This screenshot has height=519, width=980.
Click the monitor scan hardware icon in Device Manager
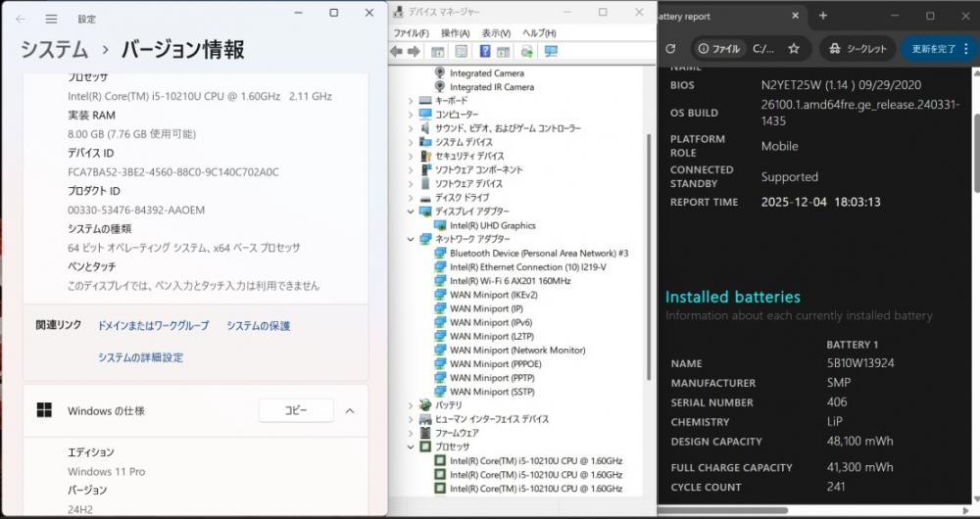(551, 51)
